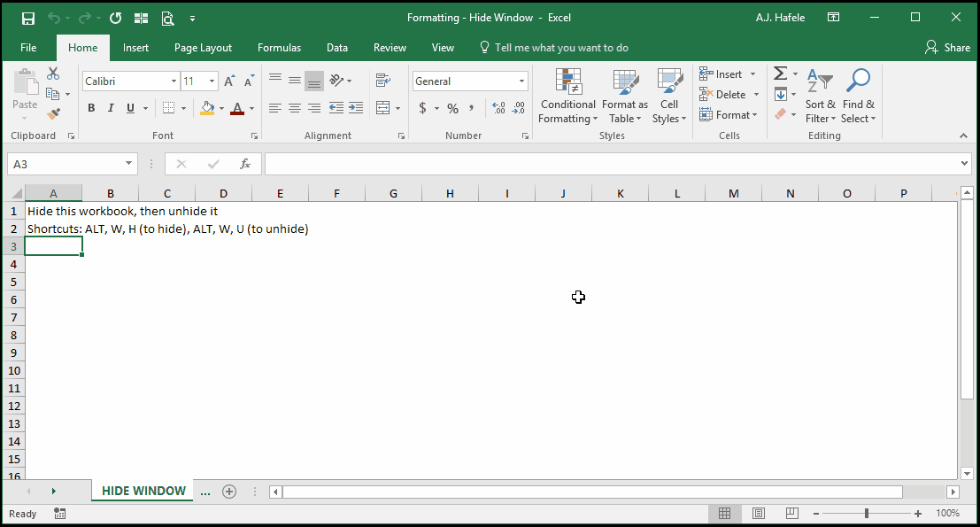Toggle Bold formatting
The image size is (980, 527).
coord(91,108)
